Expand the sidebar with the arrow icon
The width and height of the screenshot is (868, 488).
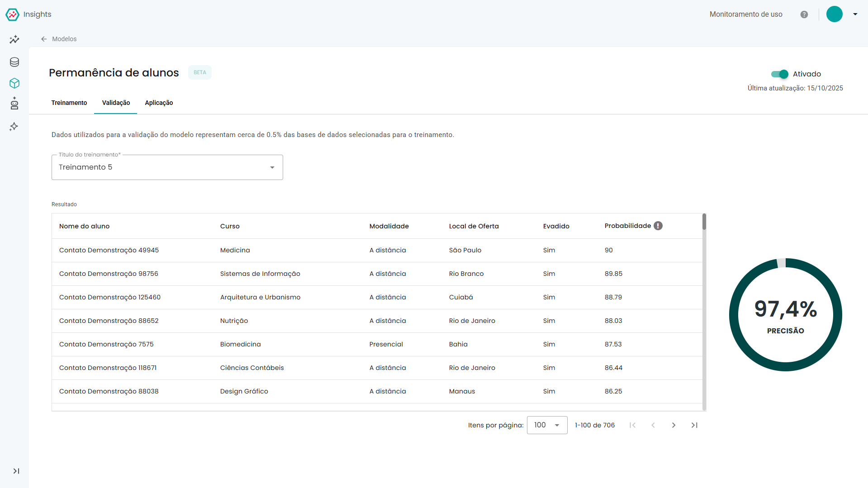pyautogui.click(x=16, y=471)
